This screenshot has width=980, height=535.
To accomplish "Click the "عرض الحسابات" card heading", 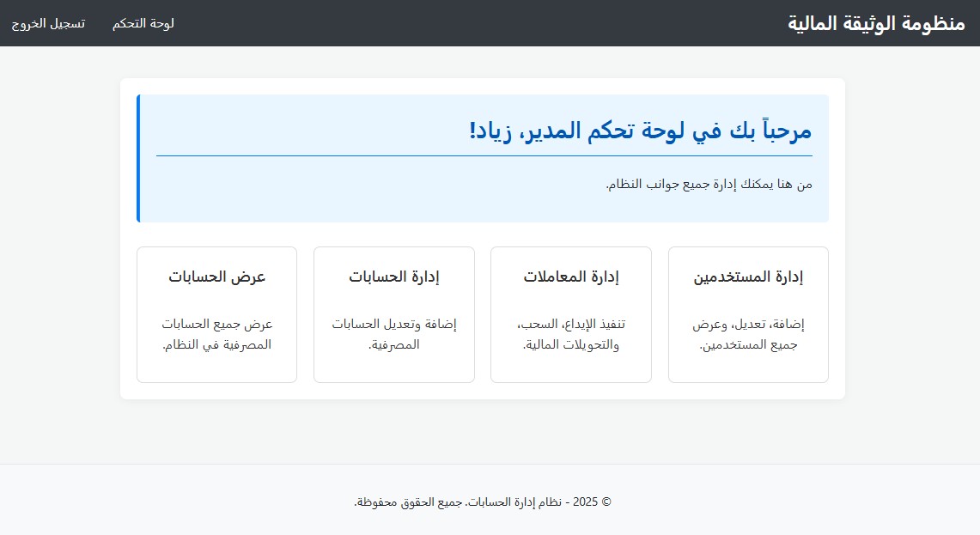I will tap(217, 276).
